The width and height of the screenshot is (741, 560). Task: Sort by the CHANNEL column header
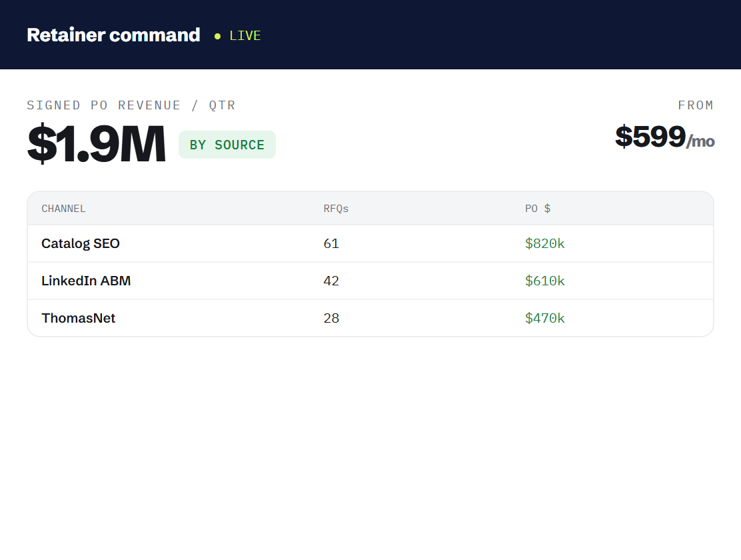(63, 209)
